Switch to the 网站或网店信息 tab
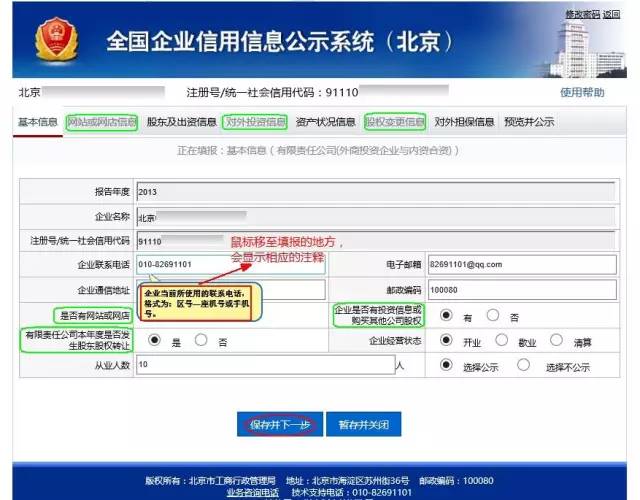Viewport: 640px width, 500px height. click(102, 122)
